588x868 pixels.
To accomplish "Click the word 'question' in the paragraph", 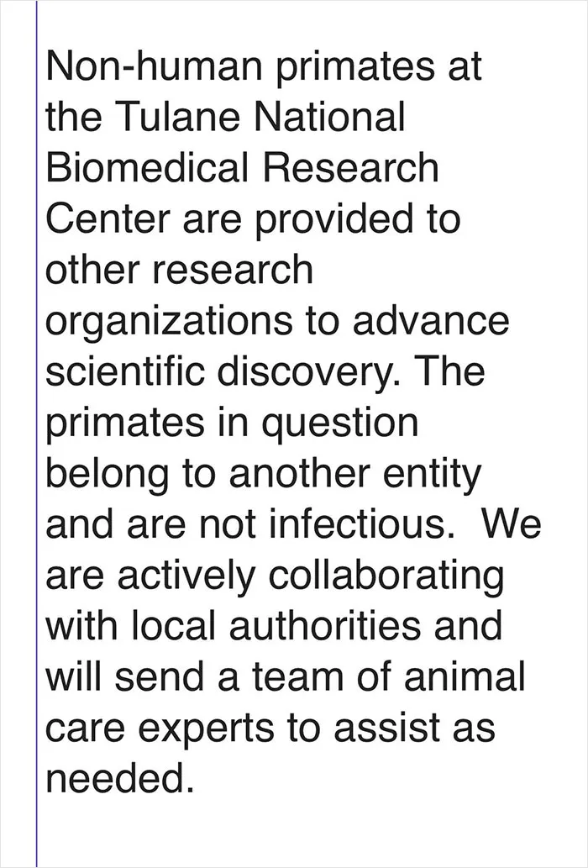I will point(339,423).
